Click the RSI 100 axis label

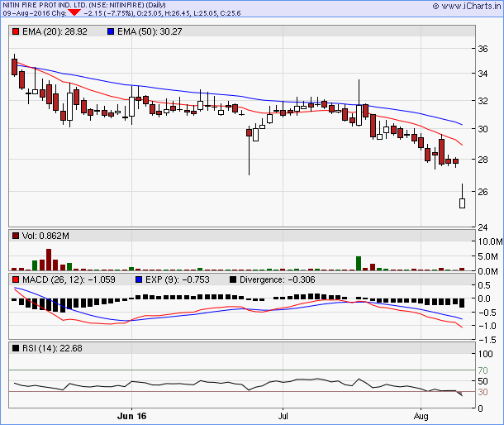click(485, 354)
